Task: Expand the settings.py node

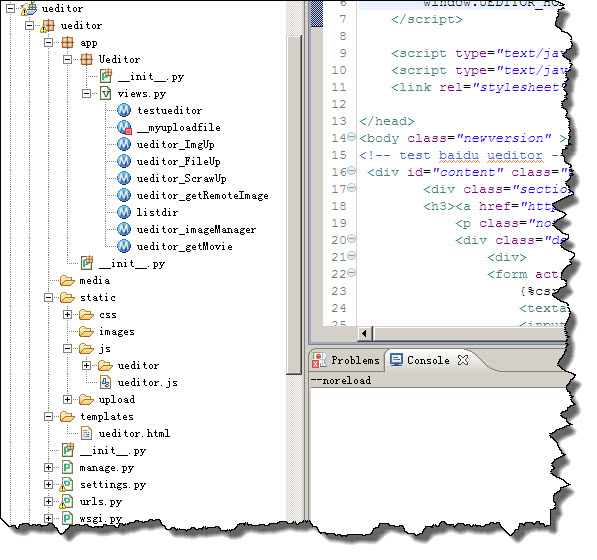Action: [x=48, y=484]
